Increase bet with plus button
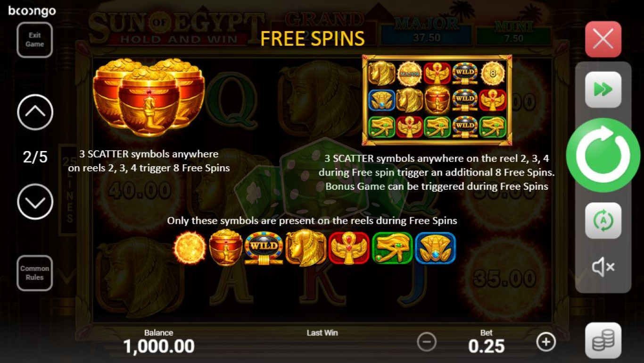 (546, 342)
